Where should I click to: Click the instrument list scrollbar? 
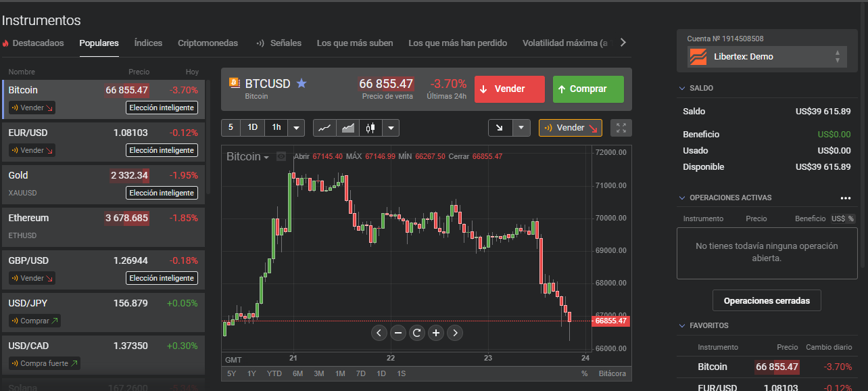click(x=208, y=136)
